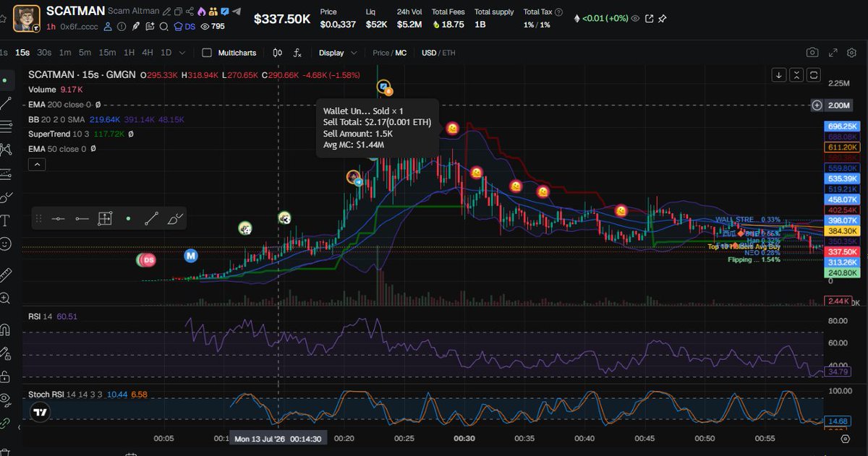Image resolution: width=868 pixels, height=456 pixels.
Task: Open the 0x6f...cccc contract address
Action: point(79,27)
